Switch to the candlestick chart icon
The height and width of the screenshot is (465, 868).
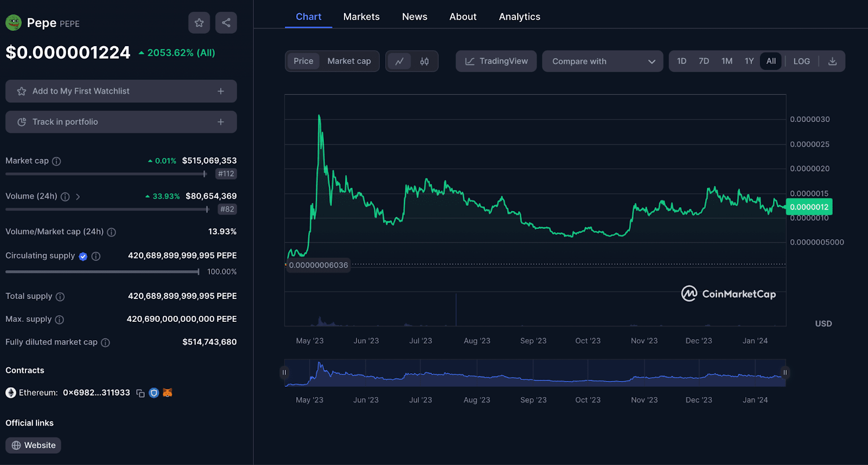(x=424, y=61)
